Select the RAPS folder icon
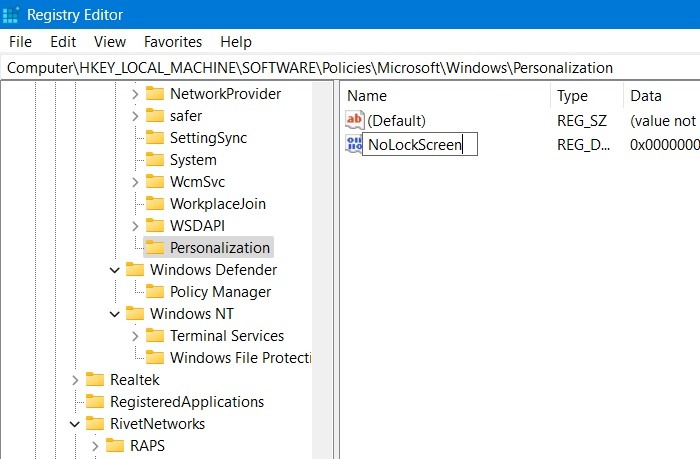The image size is (700, 459). coord(115,446)
